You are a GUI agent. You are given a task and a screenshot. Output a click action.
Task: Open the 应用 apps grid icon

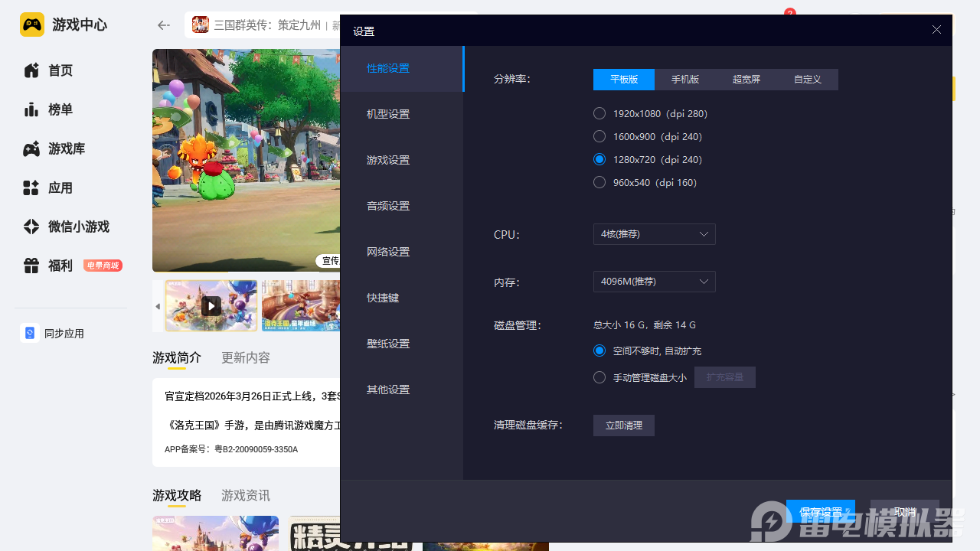31,188
